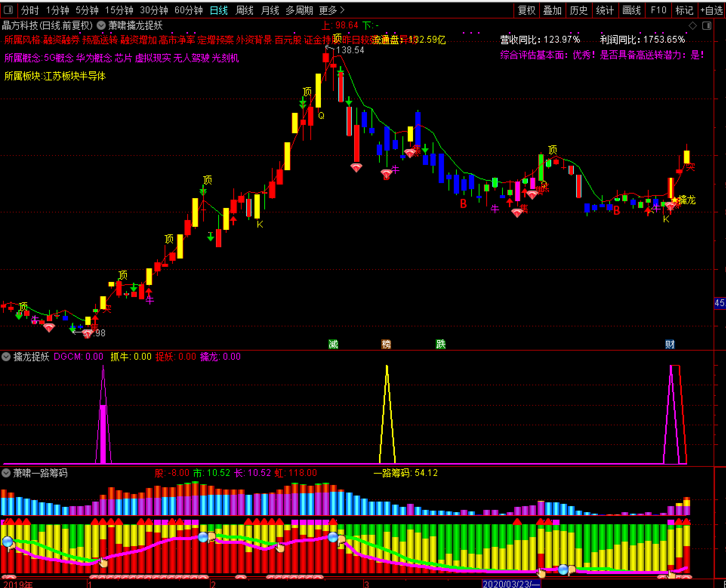The image size is (726, 588).
Task: Click the 捉妖: 0.00 indicator value
Action: tap(176, 357)
